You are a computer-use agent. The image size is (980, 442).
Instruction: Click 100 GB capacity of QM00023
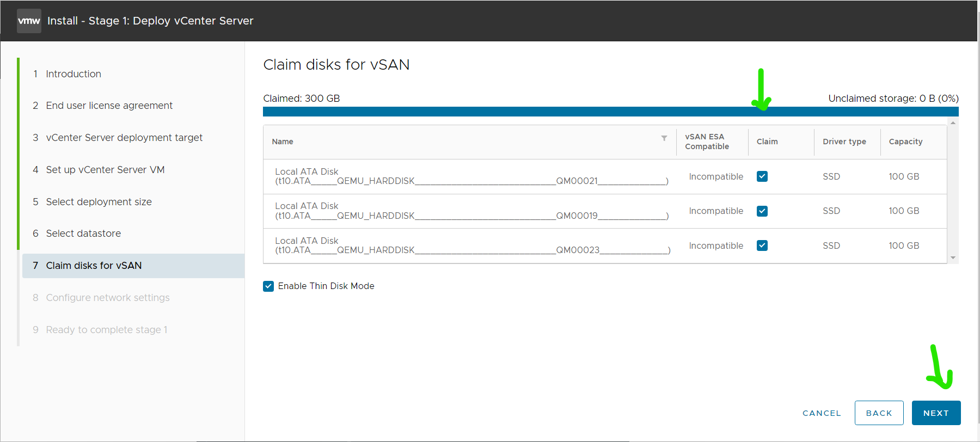[x=904, y=245]
